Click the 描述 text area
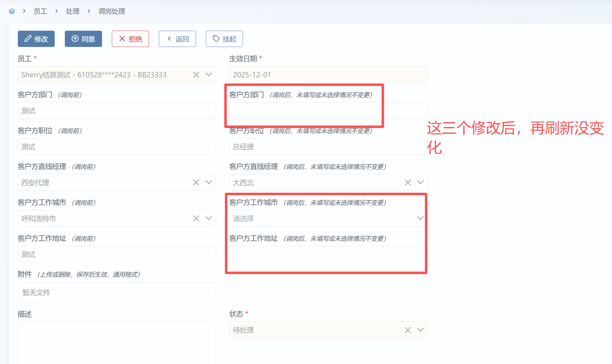612x364 pixels. click(117, 342)
